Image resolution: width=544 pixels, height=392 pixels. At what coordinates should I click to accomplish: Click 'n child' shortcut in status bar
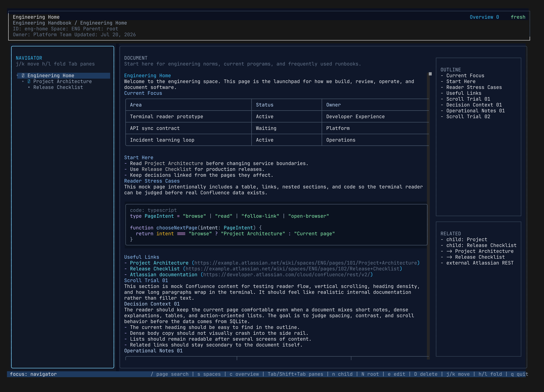[x=342, y=374]
